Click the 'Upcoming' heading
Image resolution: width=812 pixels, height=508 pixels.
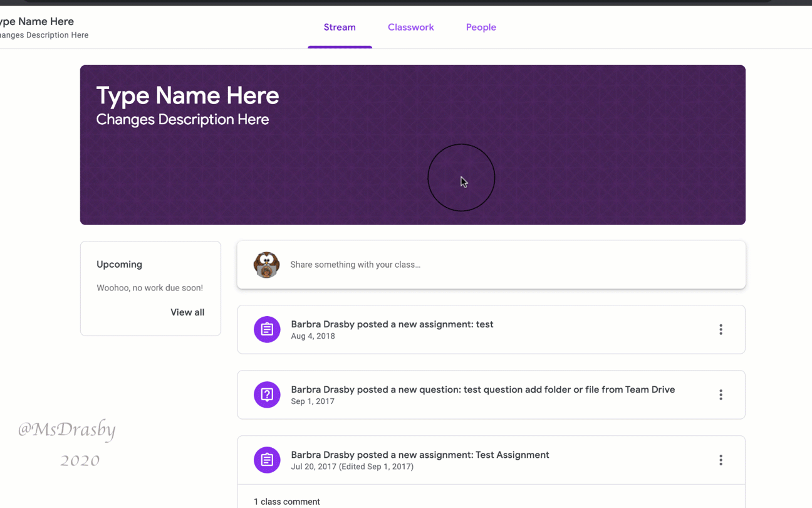pos(119,265)
